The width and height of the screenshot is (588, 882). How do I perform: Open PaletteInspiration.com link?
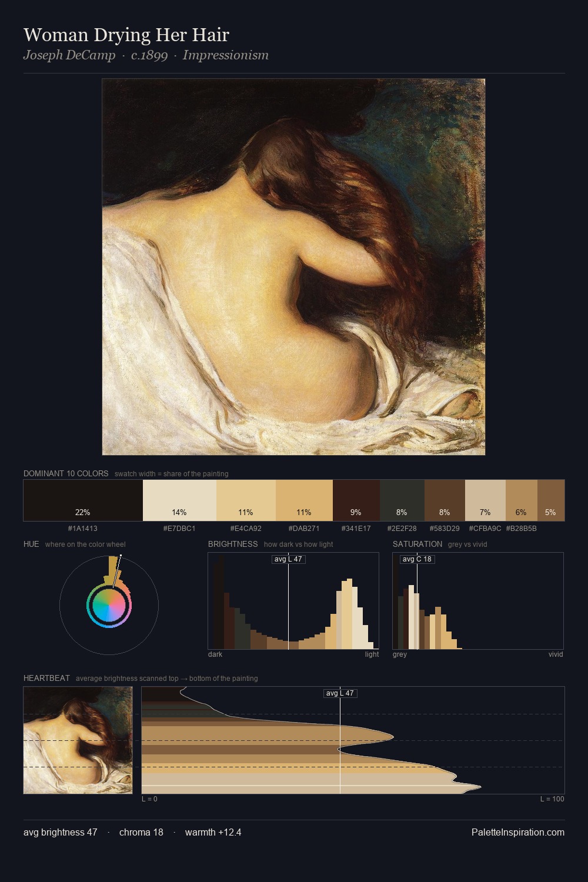coord(518,832)
